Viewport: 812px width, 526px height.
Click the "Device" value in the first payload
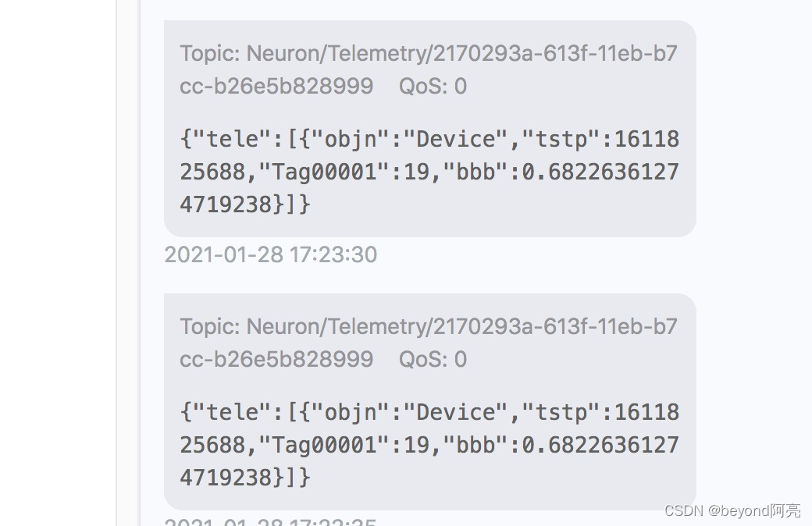click(456, 139)
